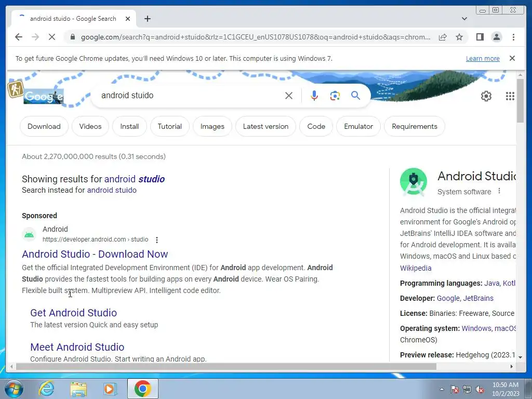Open knowledge panel more options menu

[x=499, y=191]
